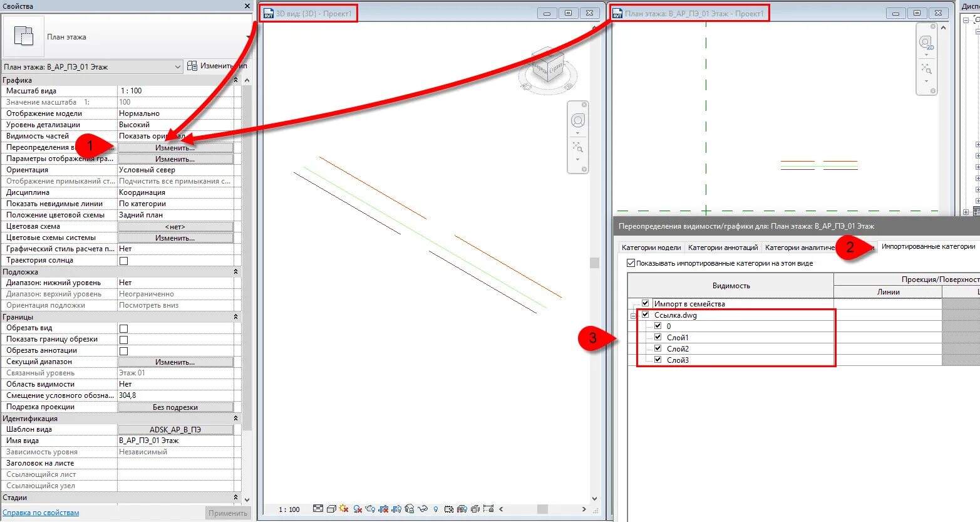Toggle Reveal Hidden Elements light bulb icon
Screen dimensions: 980x522
click(436, 509)
